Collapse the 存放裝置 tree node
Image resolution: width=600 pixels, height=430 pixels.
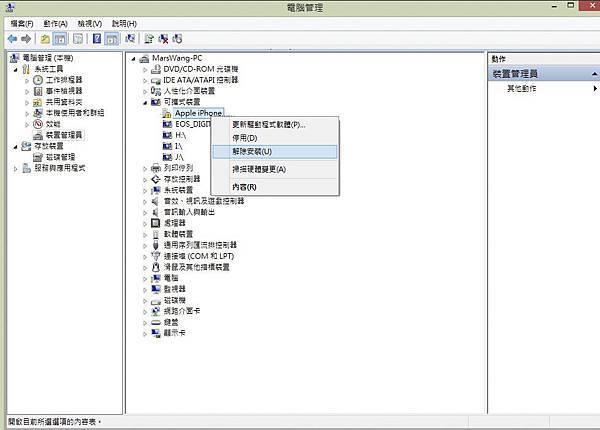pos(16,147)
